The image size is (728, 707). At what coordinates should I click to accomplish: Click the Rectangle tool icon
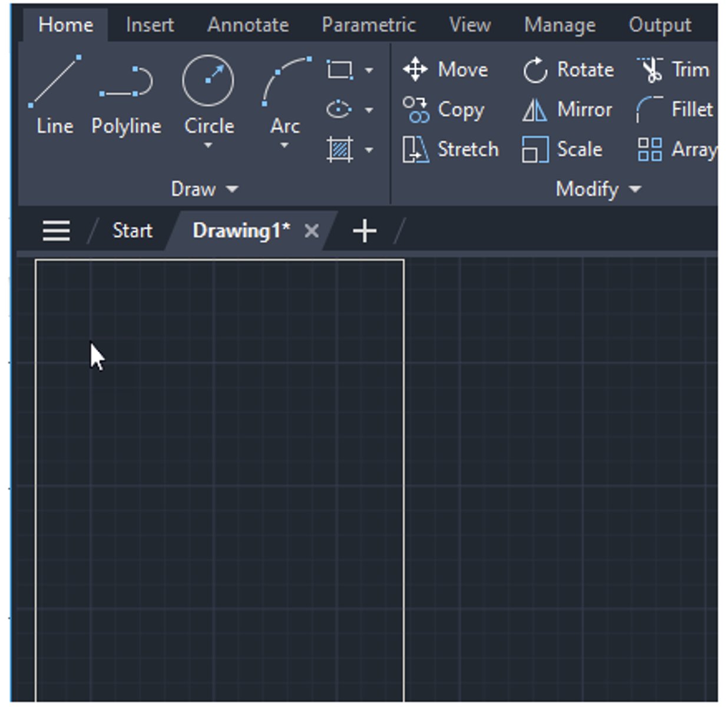tap(340, 70)
